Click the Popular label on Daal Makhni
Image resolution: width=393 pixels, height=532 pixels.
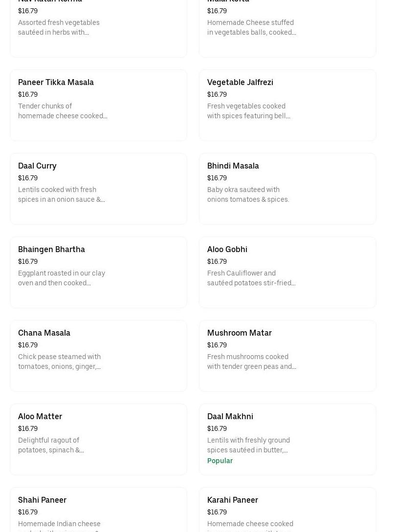coord(219,461)
